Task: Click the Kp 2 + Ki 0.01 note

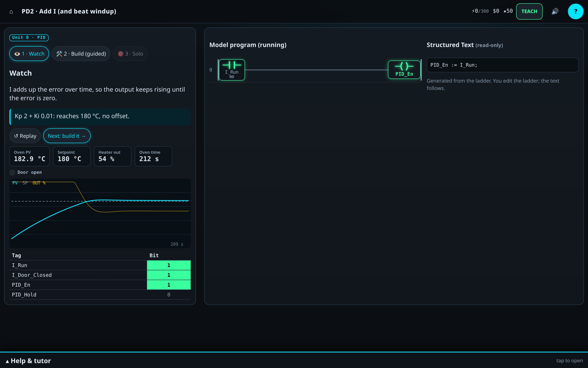Action: pos(100,116)
